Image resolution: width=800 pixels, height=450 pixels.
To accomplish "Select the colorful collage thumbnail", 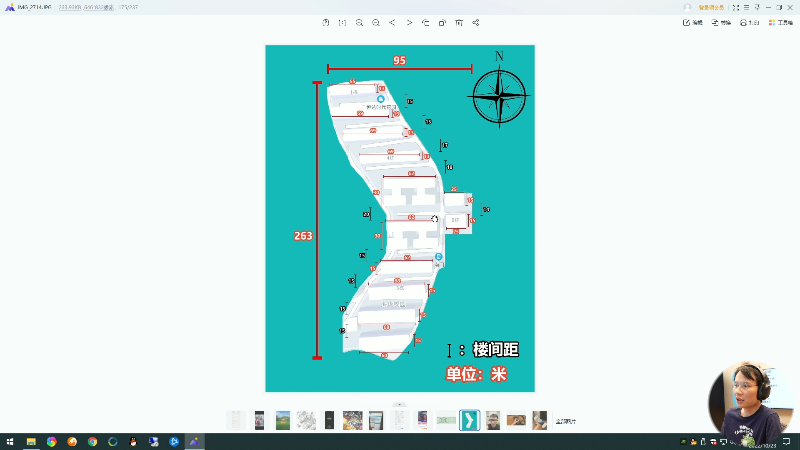I will pyautogui.click(x=353, y=420).
